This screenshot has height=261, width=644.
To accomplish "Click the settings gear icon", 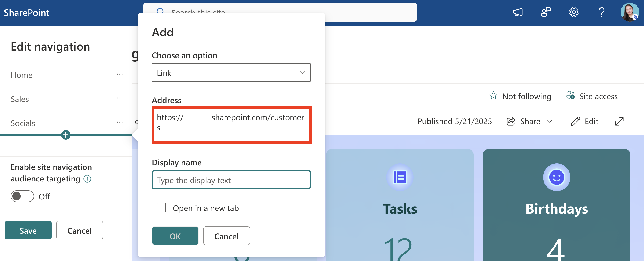I will tap(573, 12).
